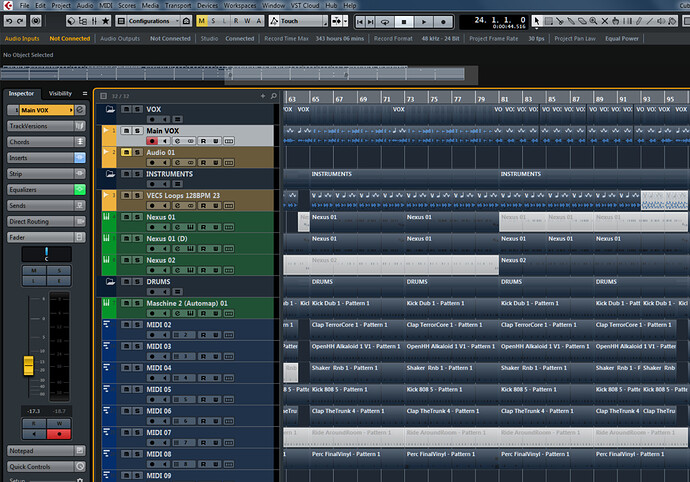Toggle global Read automation button R
This screenshot has height=482, width=690.
pyautogui.click(x=236, y=21)
